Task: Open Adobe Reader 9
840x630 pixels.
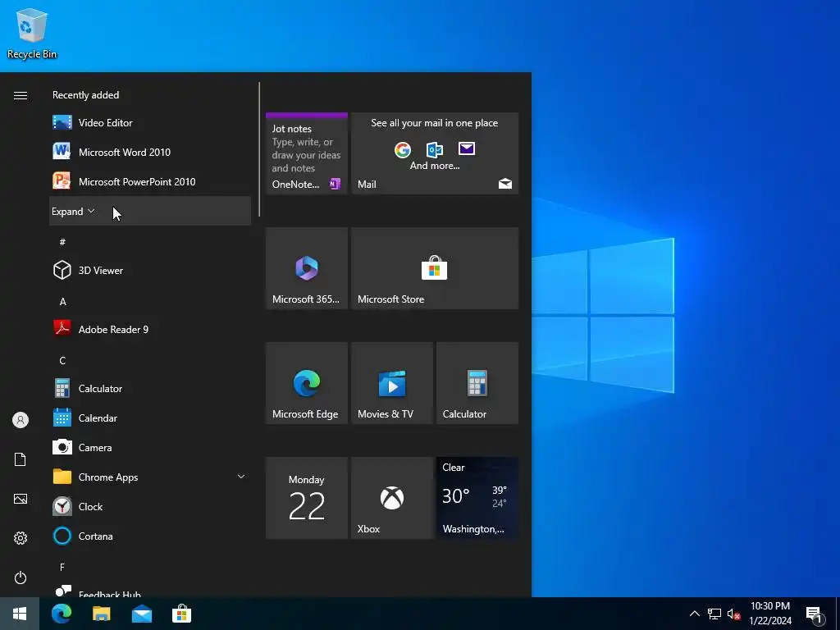Action: [150, 329]
